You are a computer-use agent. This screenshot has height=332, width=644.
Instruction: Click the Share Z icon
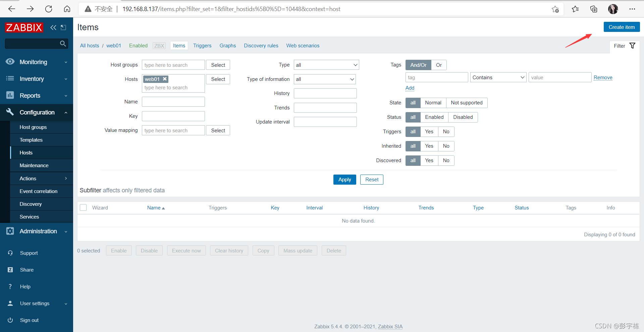pyautogui.click(x=10, y=270)
